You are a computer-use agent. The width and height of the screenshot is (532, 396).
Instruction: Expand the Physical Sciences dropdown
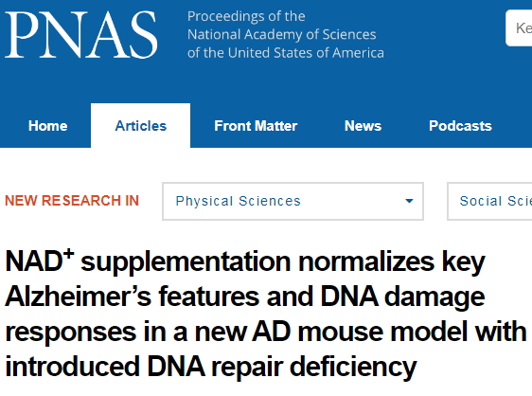point(293,202)
